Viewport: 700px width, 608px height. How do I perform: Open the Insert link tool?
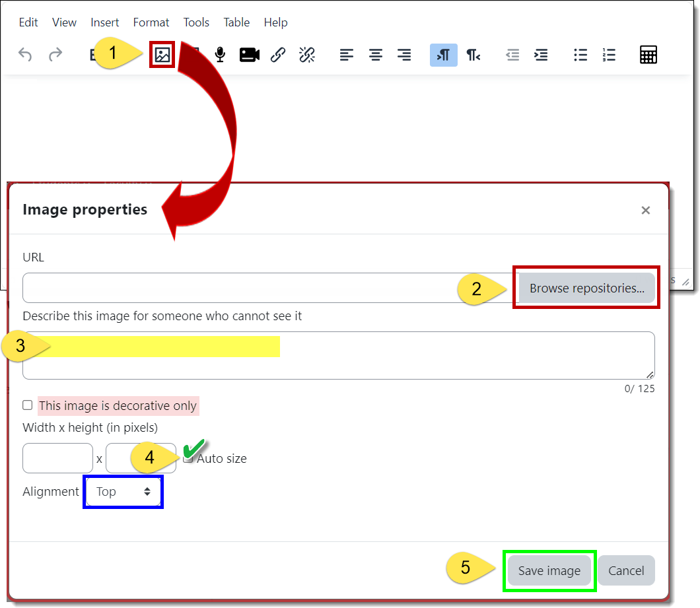click(x=278, y=55)
